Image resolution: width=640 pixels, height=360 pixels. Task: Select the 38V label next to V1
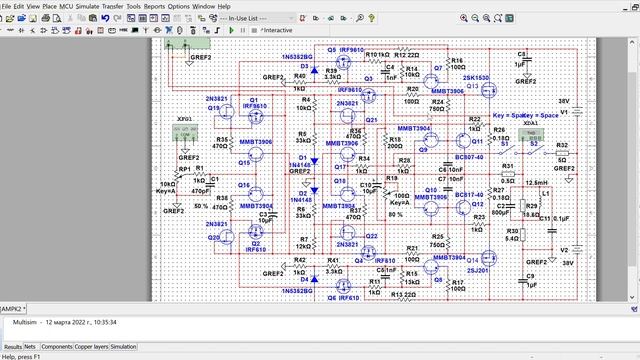click(564, 101)
